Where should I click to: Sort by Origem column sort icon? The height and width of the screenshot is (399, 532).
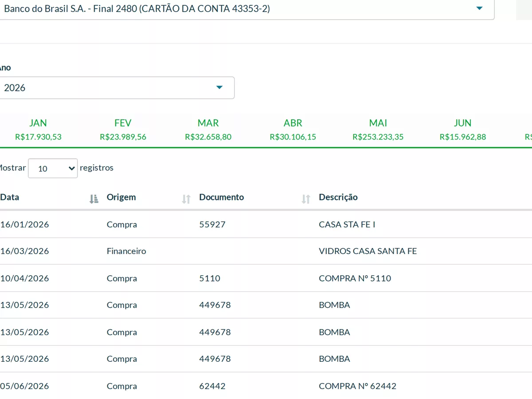click(186, 199)
